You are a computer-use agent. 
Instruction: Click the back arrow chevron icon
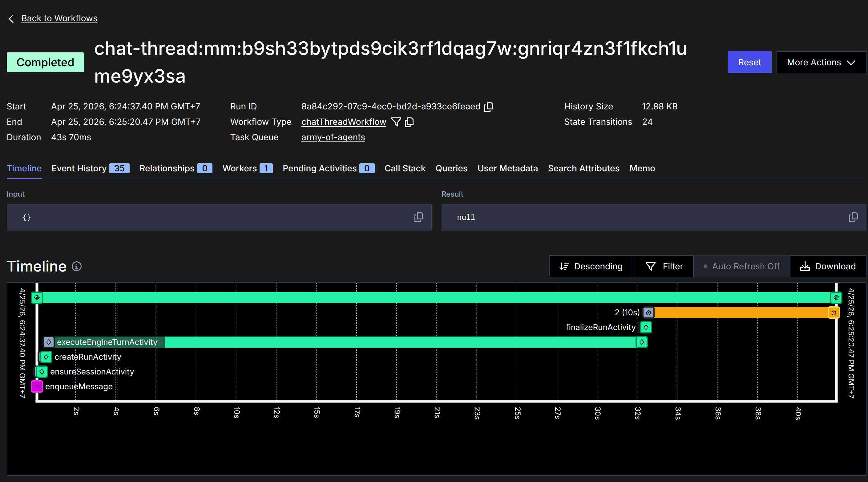point(11,18)
